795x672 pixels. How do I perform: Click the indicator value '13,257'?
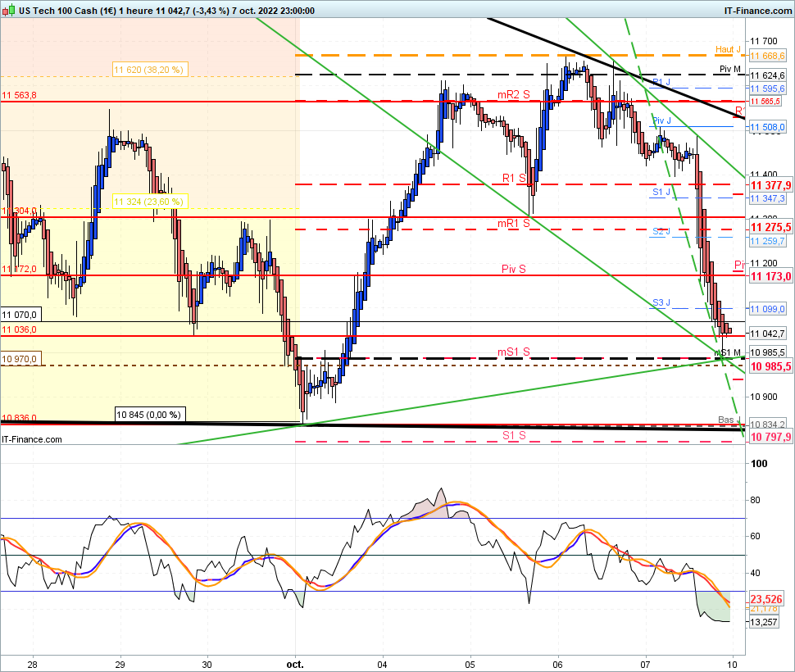[764, 622]
